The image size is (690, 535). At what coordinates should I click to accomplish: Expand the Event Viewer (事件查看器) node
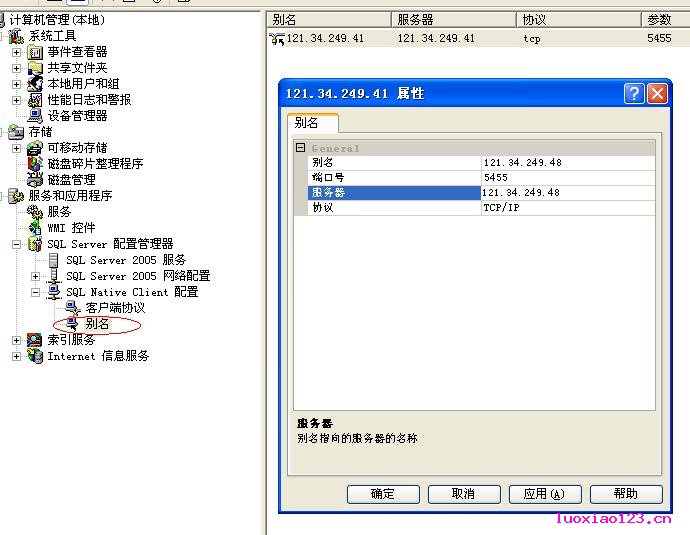16,52
